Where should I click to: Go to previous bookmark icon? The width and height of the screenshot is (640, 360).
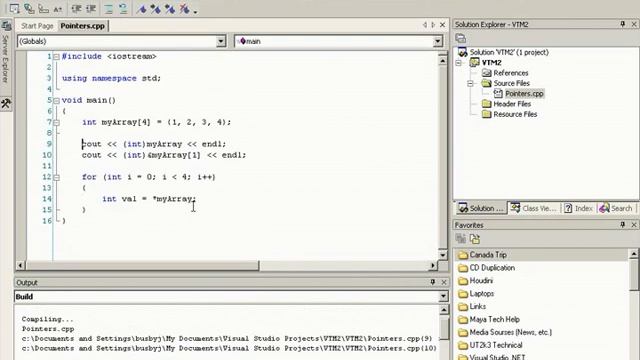click(x=170, y=8)
